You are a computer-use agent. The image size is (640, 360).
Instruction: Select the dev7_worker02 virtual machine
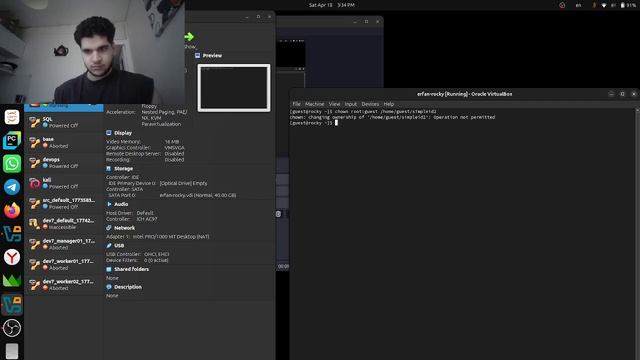pyautogui.click(x=64, y=284)
